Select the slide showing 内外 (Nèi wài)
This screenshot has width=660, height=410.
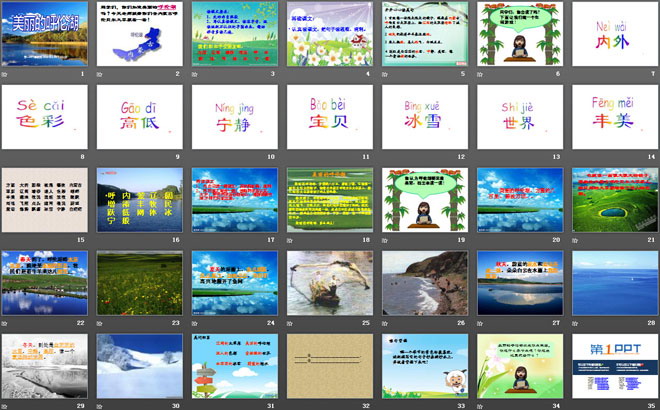(x=613, y=33)
